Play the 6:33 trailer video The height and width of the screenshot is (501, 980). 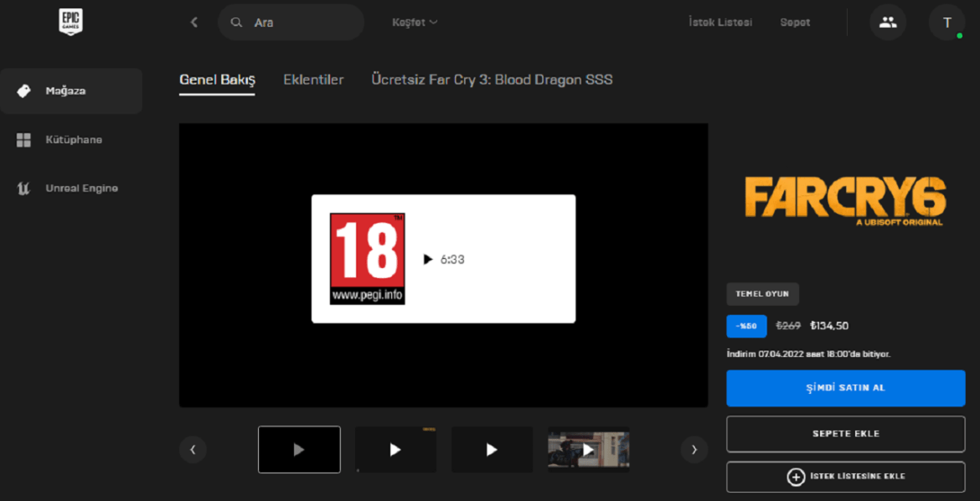click(428, 259)
